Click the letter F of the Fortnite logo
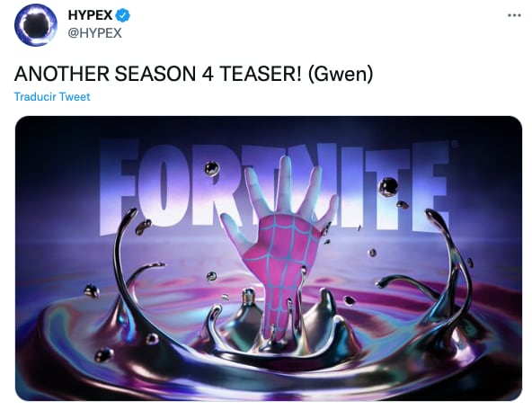532x410 pixels. (117, 185)
